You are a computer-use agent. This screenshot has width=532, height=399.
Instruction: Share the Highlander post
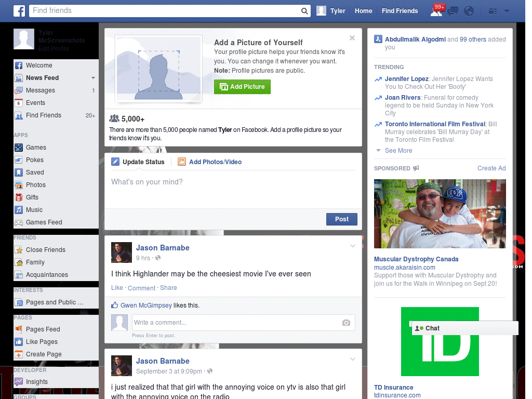click(x=168, y=288)
